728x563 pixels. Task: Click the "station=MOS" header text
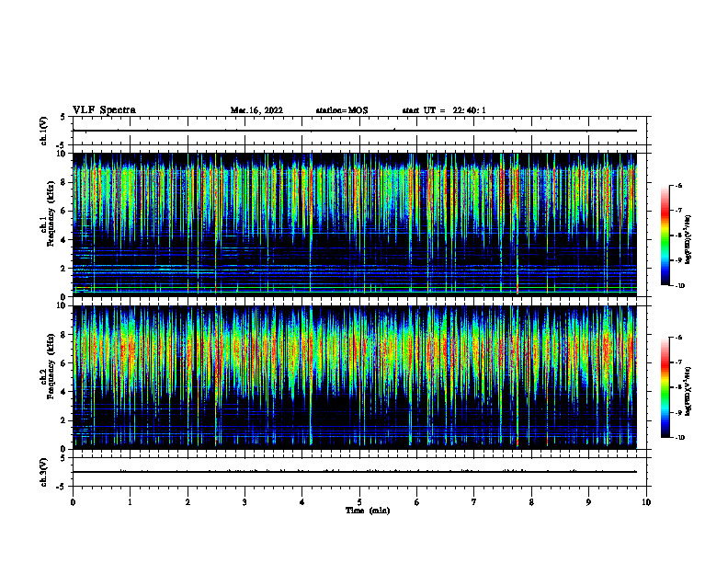(342, 110)
